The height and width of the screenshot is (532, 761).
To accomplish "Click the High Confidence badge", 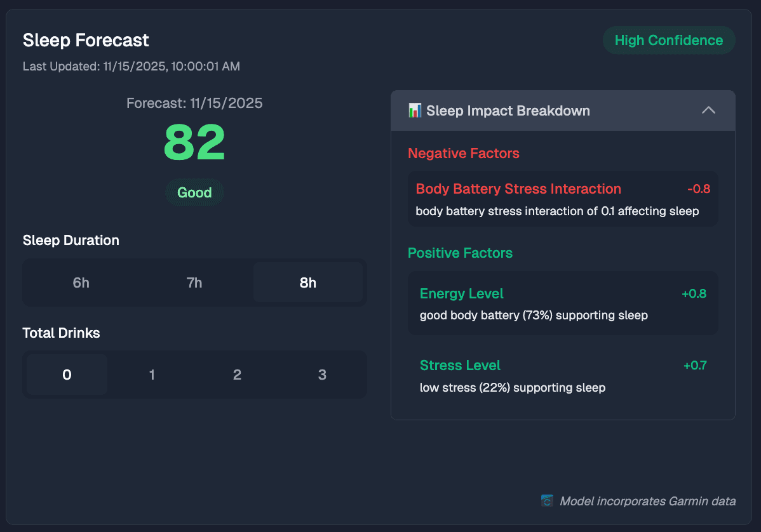I will tap(668, 40).
